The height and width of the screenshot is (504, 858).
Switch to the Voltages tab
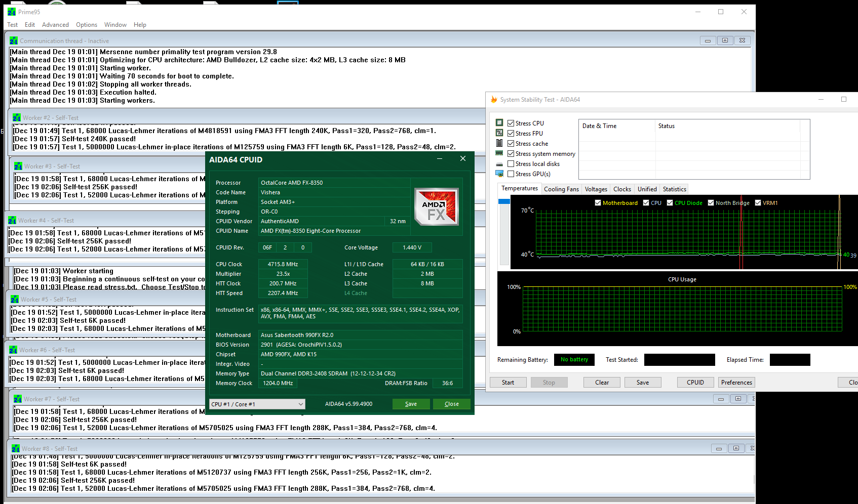[x=596, y=189]
